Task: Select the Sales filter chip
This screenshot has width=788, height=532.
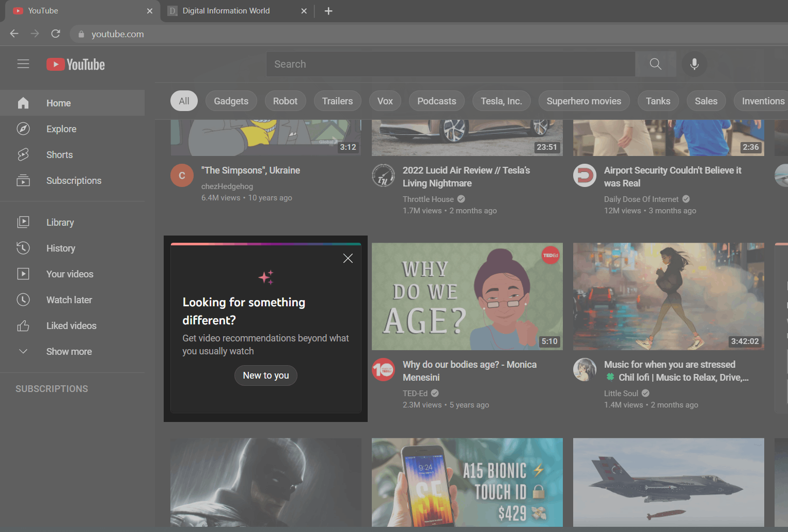Action: click(706, 101)
